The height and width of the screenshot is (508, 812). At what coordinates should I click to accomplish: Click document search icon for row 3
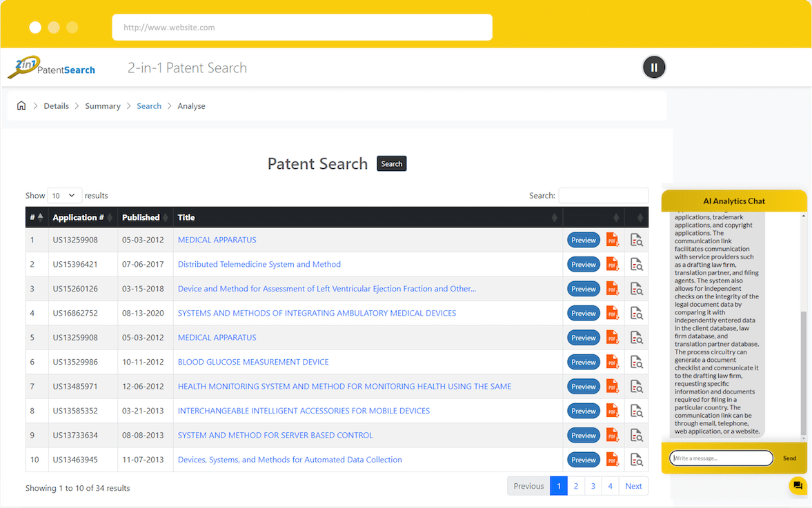tap(636, 289)
